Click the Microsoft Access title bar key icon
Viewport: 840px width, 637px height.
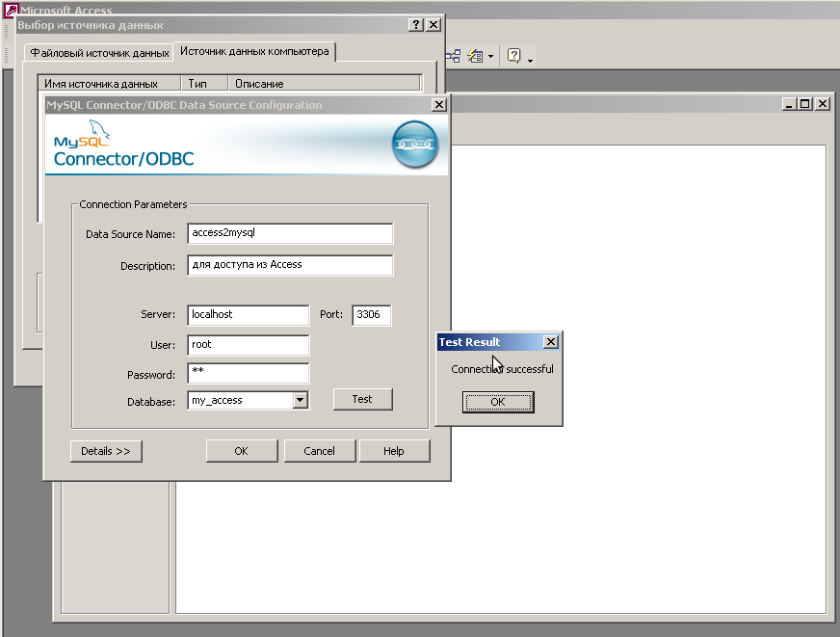pos(11,10)
